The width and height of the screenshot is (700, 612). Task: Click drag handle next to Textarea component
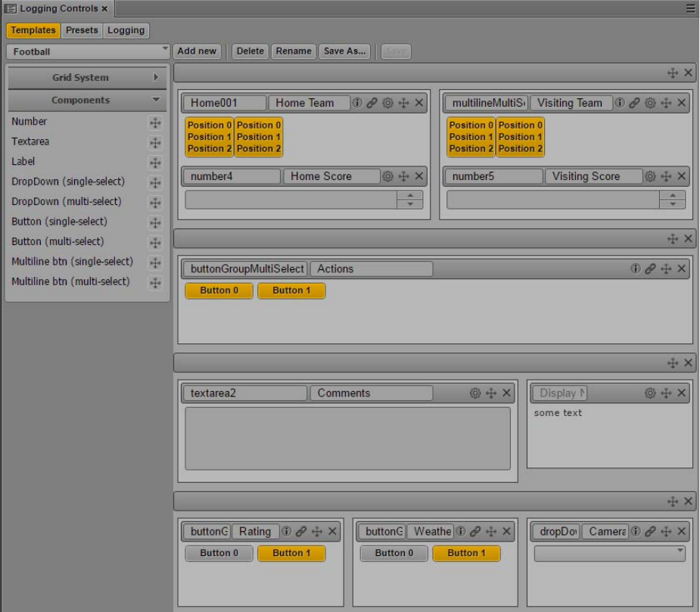click(155, 143)
